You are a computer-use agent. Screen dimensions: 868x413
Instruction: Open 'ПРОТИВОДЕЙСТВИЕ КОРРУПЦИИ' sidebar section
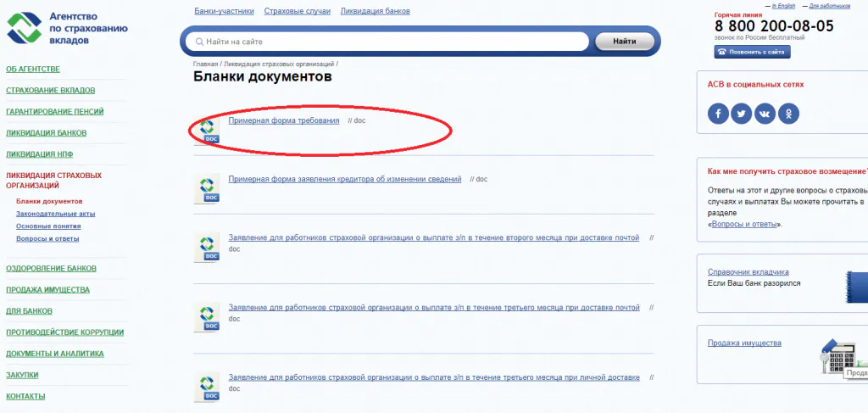64,332
